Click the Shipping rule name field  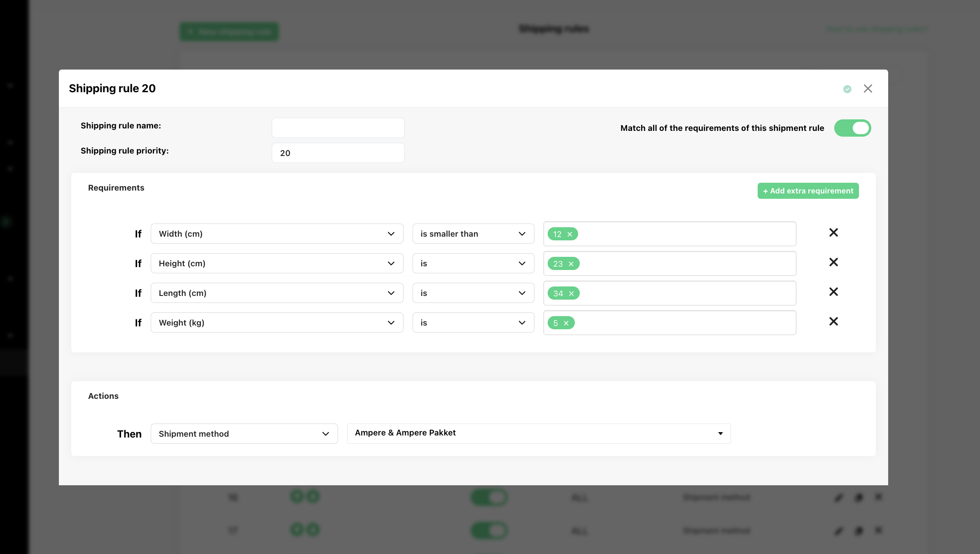pyautogui.click(x=338, y=128)
